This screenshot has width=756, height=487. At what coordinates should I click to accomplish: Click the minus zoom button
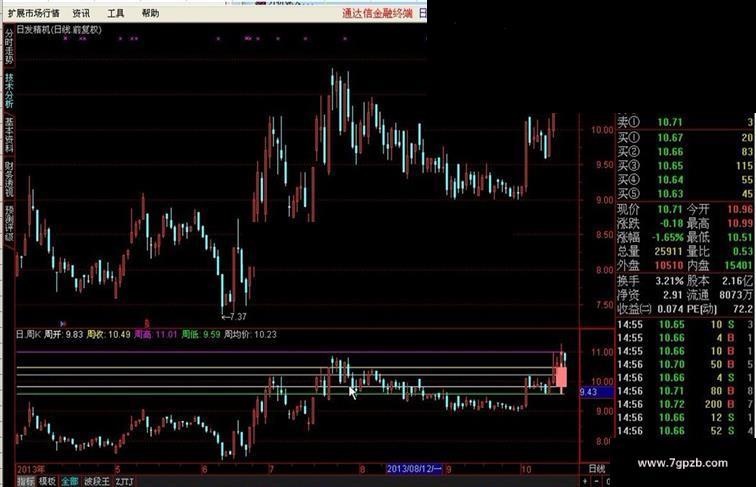(x=596, y=481)
